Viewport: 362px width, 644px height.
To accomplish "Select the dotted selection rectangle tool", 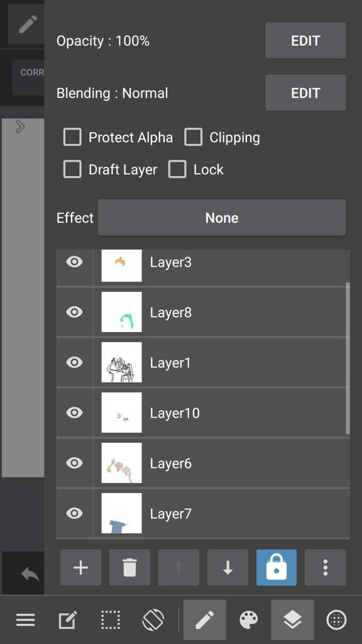I will (111, 619).
